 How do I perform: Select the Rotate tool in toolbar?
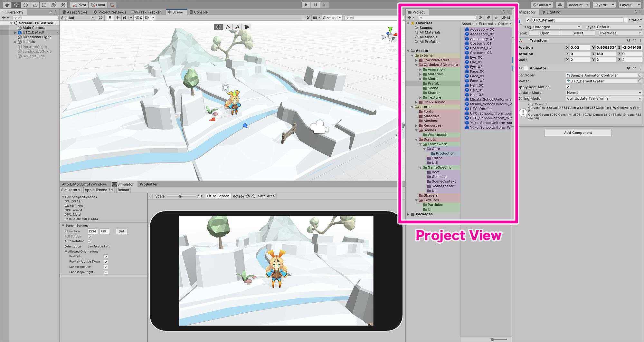click(x=26, y=5)
